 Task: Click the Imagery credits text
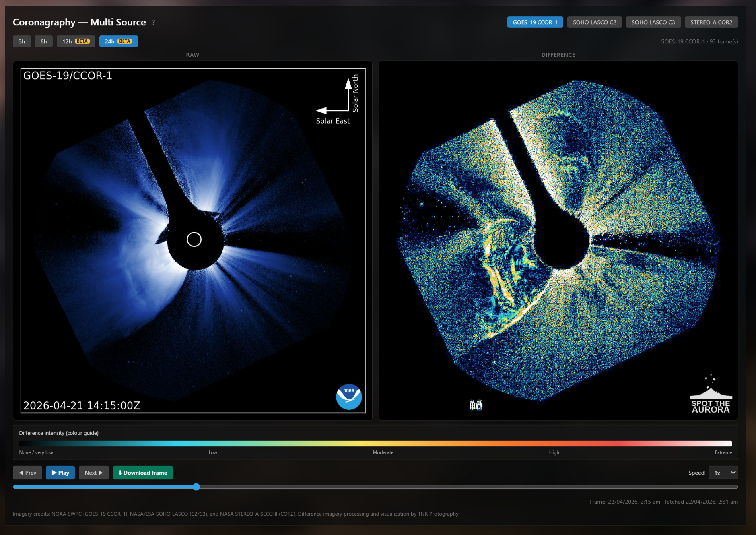tap(236, 514)
